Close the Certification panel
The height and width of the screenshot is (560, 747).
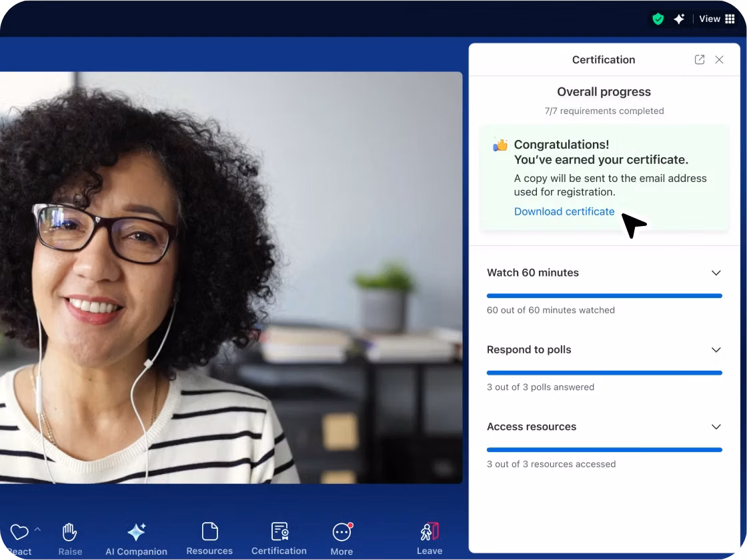(719, 60)
